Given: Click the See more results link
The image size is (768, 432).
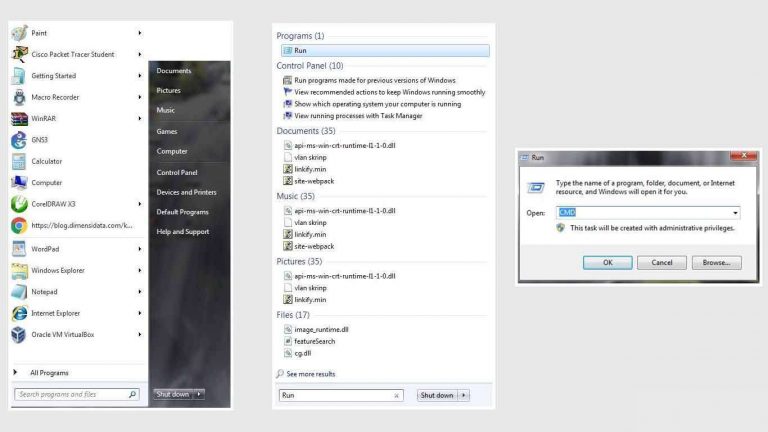Looking at the screenshot, I should tap(310, 374).
